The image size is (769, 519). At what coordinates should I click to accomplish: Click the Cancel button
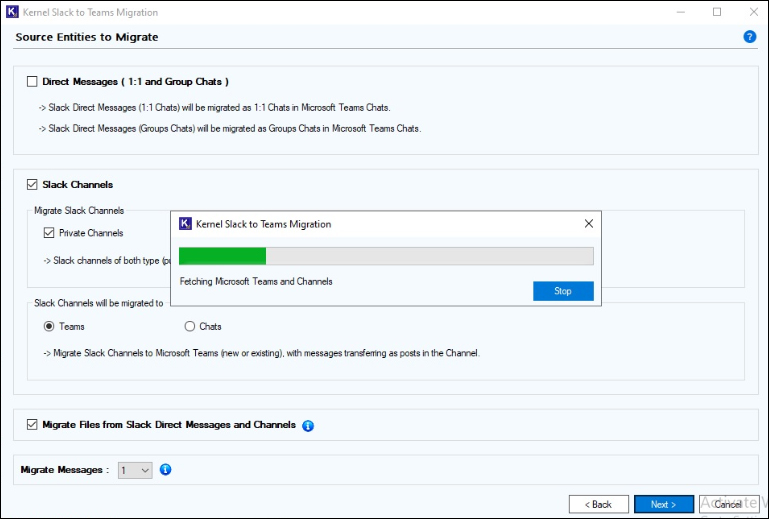pyautogui.click(x=729, y=504)
